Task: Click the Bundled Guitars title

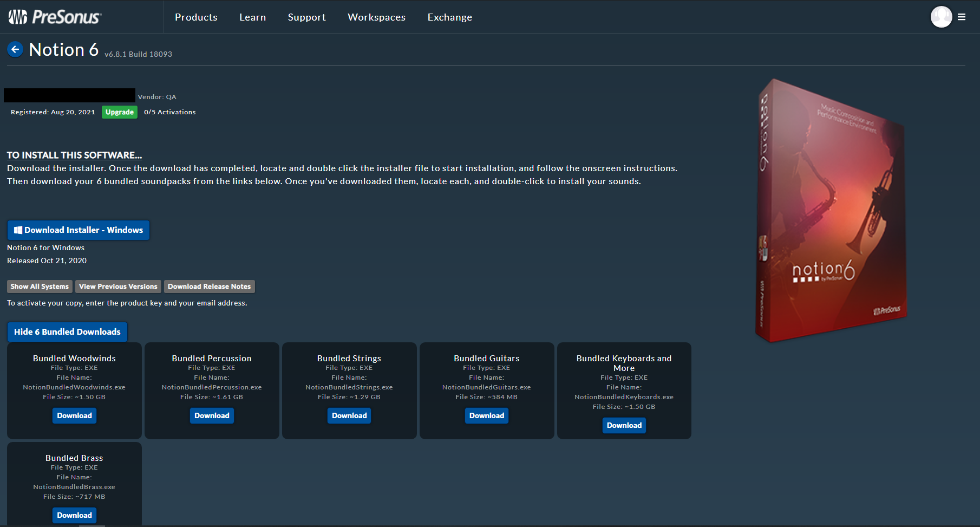Action: click(487, 359)
